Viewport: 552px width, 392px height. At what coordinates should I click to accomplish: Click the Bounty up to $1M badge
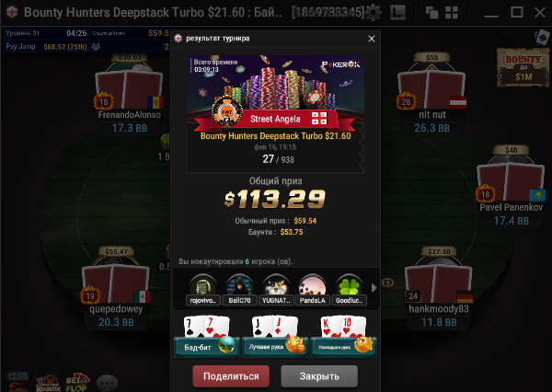point(523,67)
